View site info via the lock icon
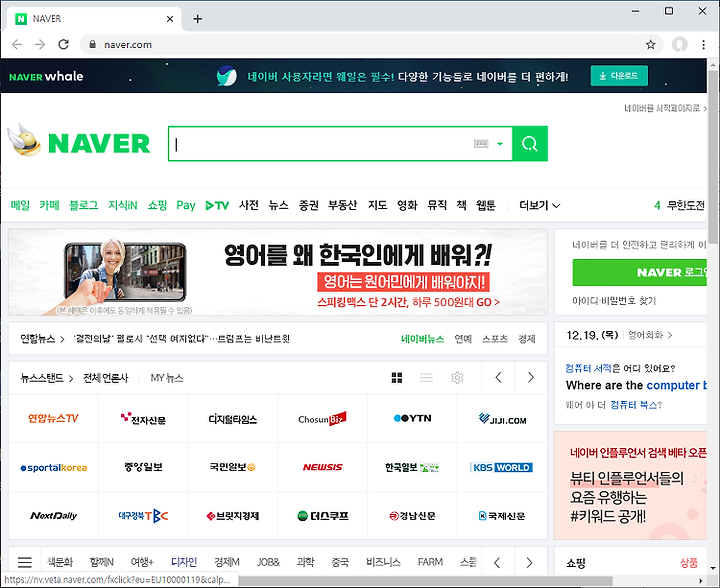720x588 pixels. click(93, 45)
